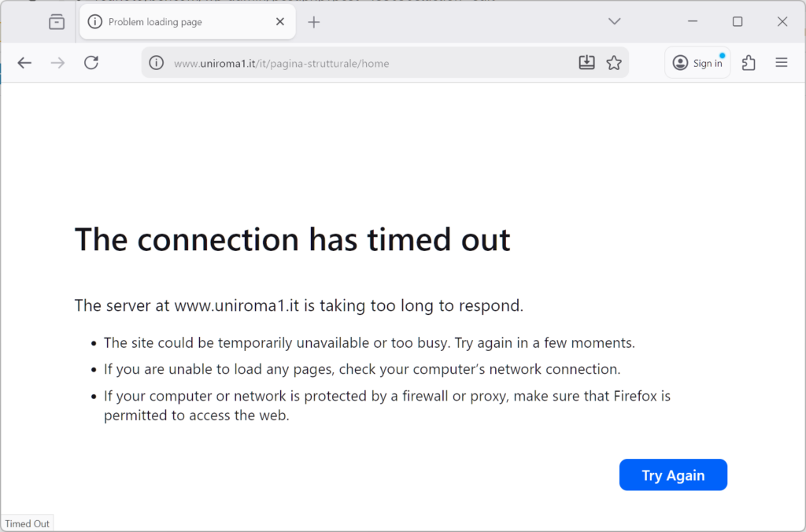Open a new tab

(314, 22)
